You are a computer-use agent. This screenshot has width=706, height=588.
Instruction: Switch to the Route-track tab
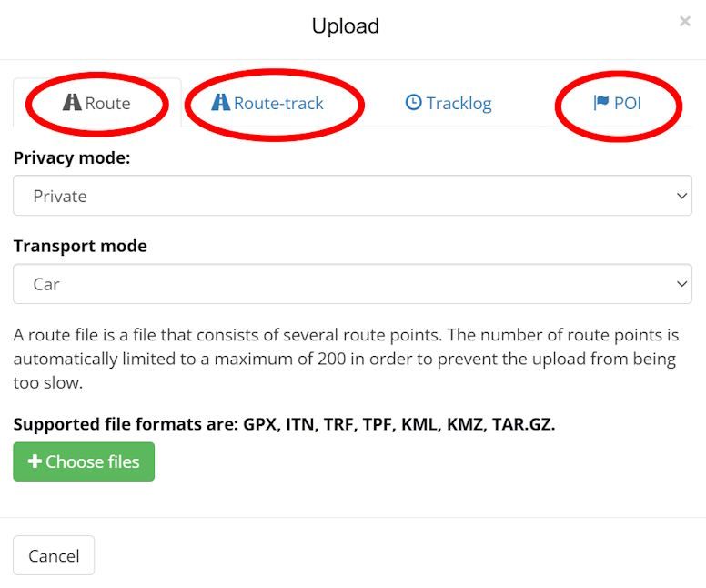(277, 103)
